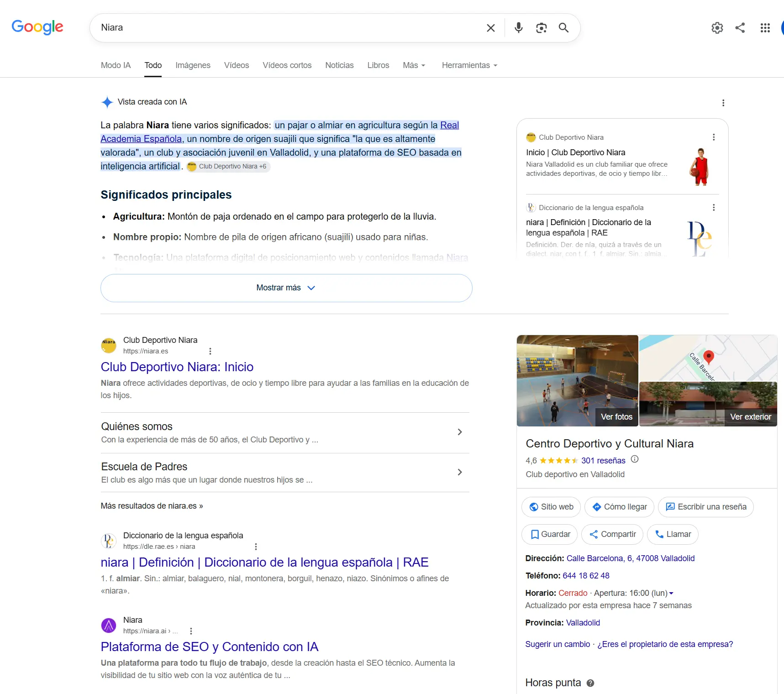Click the Sitio web button
This screenshot has width=784, height=694.
551,507
